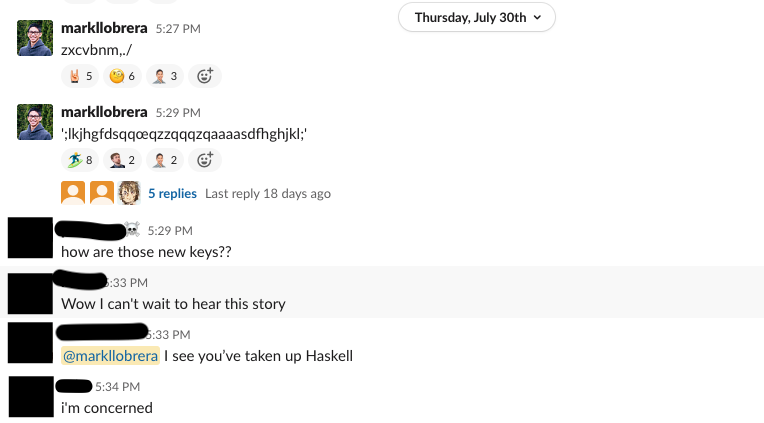Toggle the surfer reaction with count 8
The height and width of the screenshot is (423, 764).
(80, 159)
